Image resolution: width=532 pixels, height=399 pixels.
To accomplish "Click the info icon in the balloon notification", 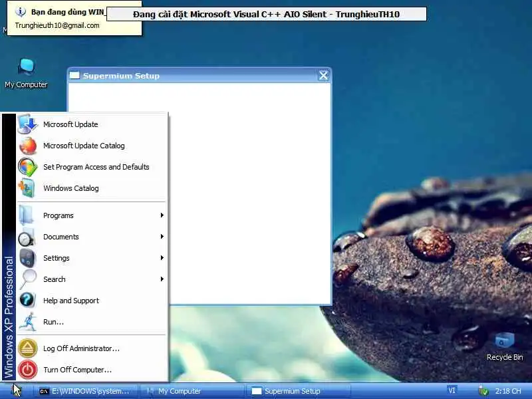I will 21,12.
